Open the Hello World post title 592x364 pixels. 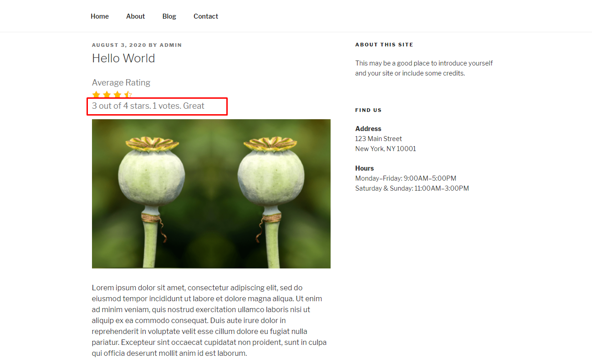click(x=123, y=58)
